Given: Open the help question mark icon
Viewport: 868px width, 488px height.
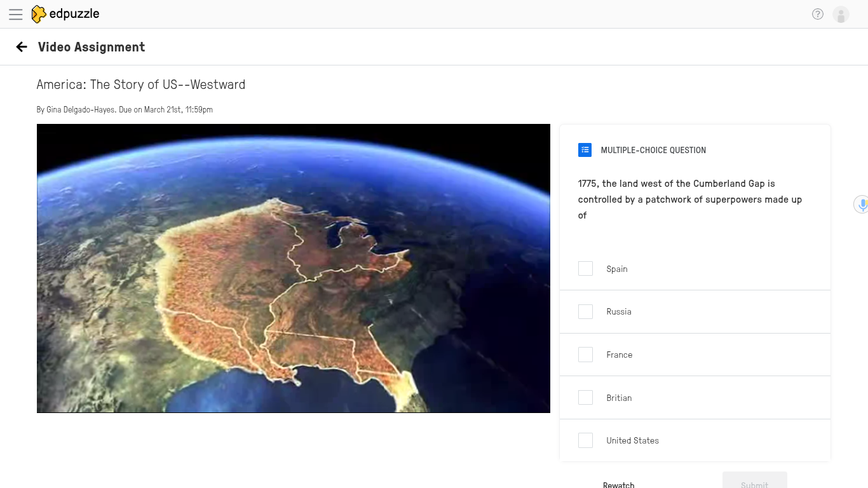Looking at the screenshot, I should (x=818, y=14).
